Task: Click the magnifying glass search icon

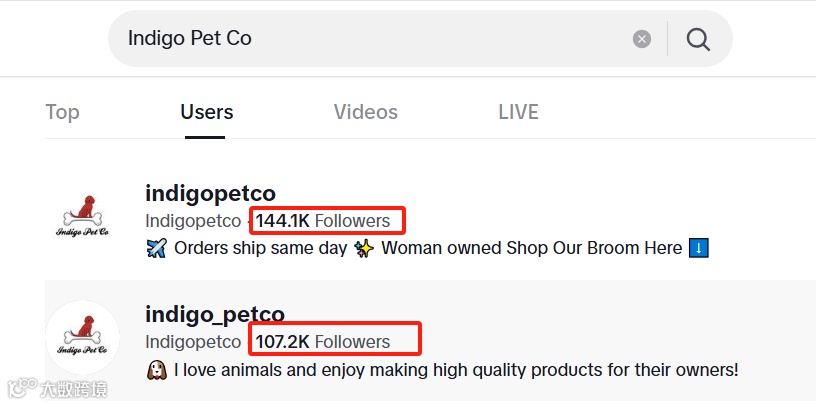Action: (x=698, y=39)
